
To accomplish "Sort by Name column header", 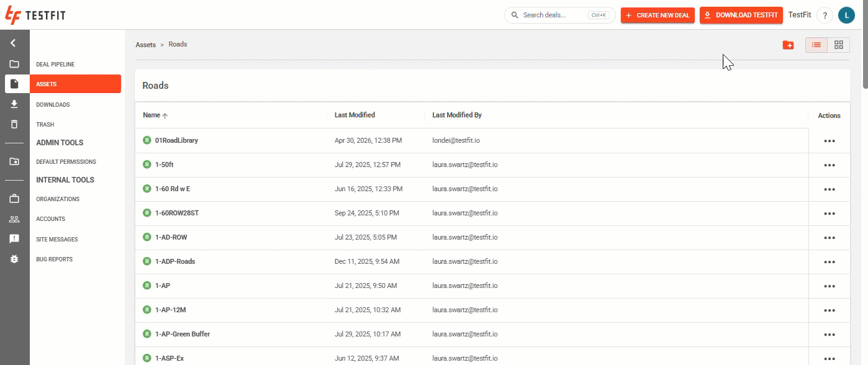I will point(155,115).
